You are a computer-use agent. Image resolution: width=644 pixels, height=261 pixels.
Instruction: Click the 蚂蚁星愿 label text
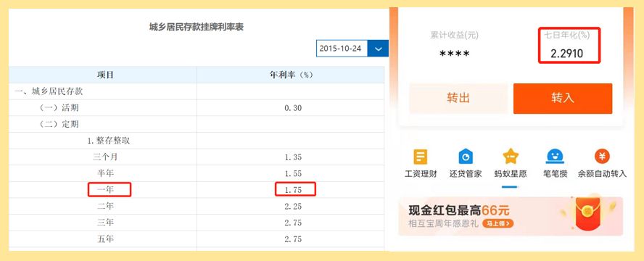(x=511, y=174)
